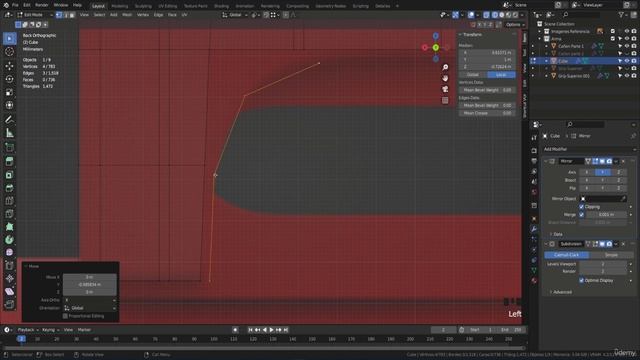640x360 pixels.
Task: Click the viewport zoom magnifier icon
Action: [445, 67]
